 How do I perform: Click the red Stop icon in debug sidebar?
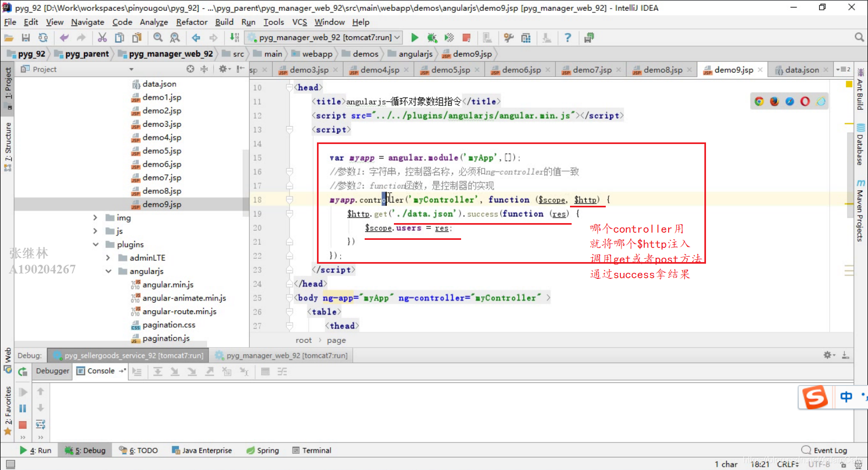pos(23,425)
